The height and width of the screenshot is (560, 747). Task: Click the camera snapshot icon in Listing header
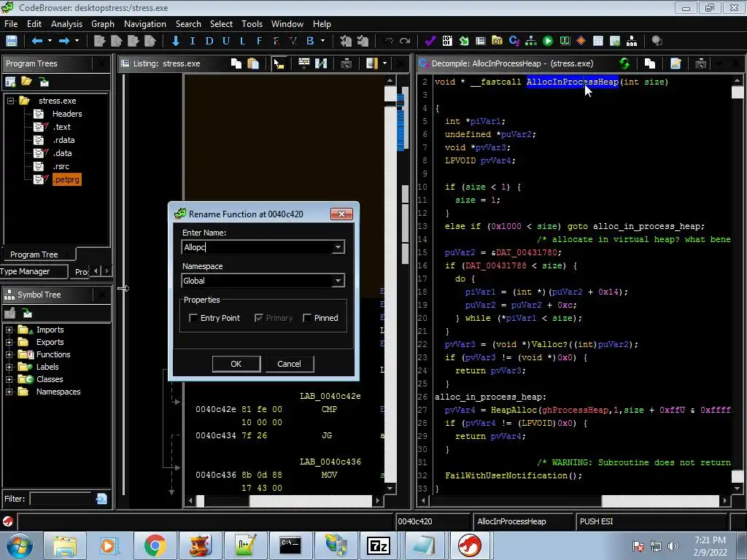pos(347,63)
